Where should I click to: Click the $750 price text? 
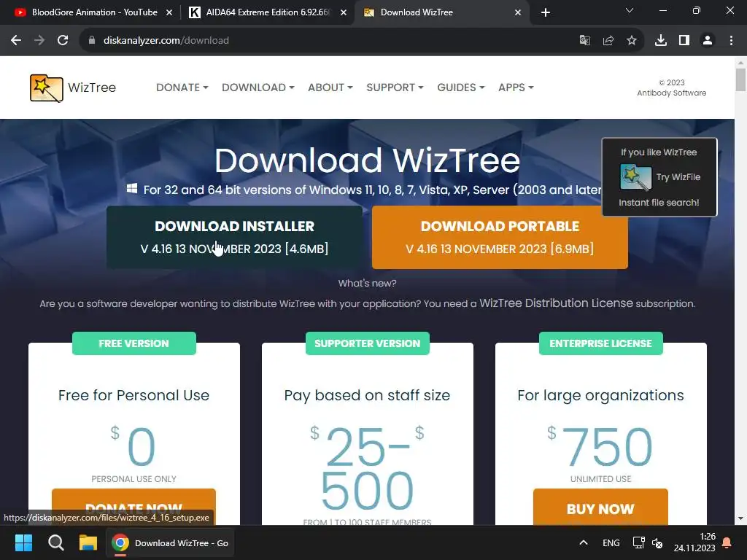coord(600,447)
